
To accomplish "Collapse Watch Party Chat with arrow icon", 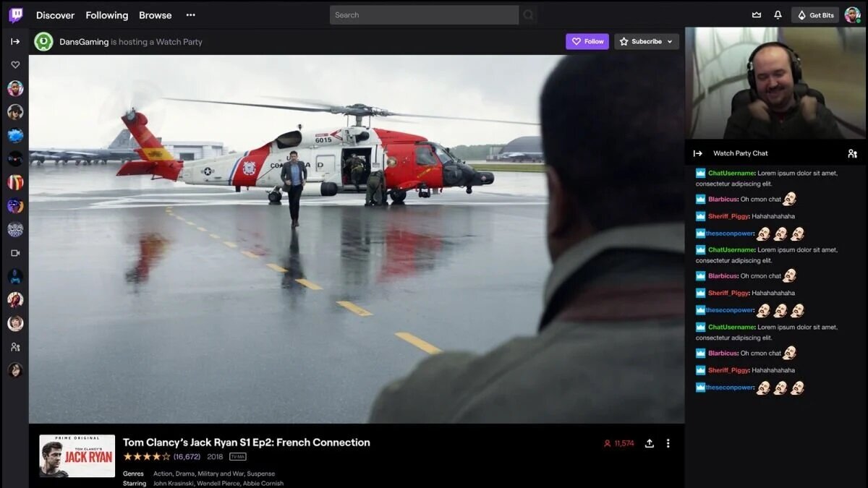I will [x=698, y=153].
